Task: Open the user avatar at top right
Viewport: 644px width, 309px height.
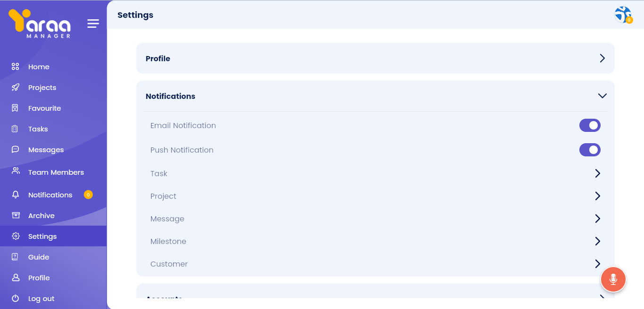Action: coord(623,15)
